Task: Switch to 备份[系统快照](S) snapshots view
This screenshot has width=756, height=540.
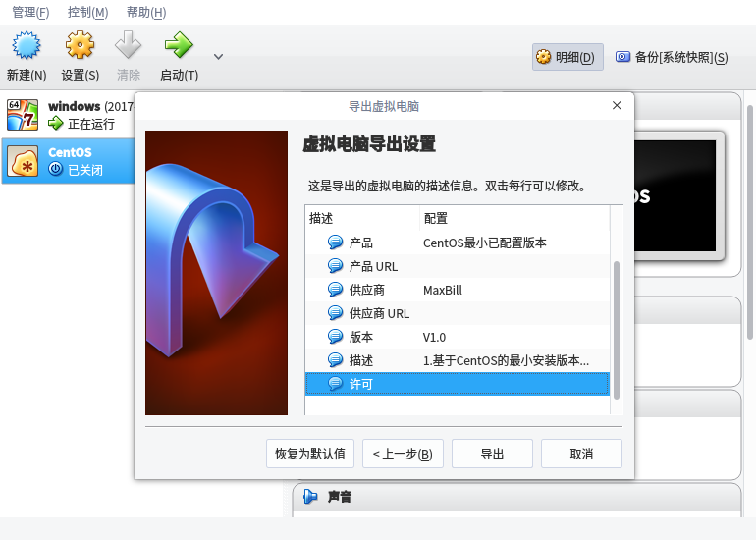Action: (x=672, y=57)
